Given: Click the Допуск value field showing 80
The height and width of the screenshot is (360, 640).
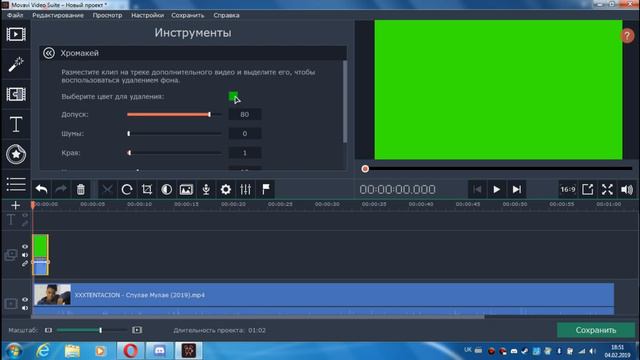Looking at the screenshot, I should pos(244,115).
